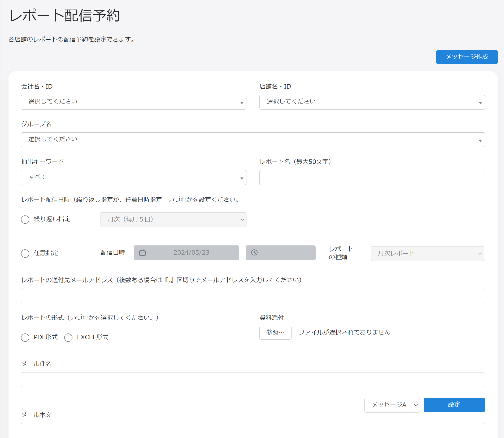504x438 pixels.
Task: Click the 配信日時 label
Action: [113, 253]
